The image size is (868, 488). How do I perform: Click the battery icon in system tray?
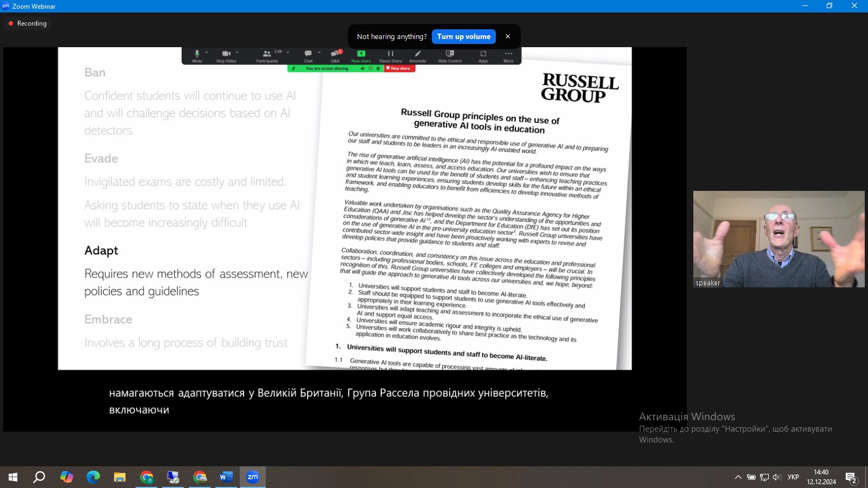[751, 477]
